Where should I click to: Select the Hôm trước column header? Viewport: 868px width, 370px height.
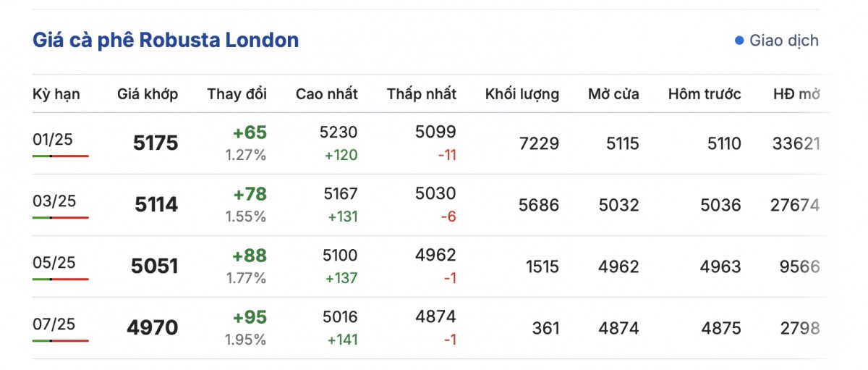pyautogui.click(x=704, y=94)
